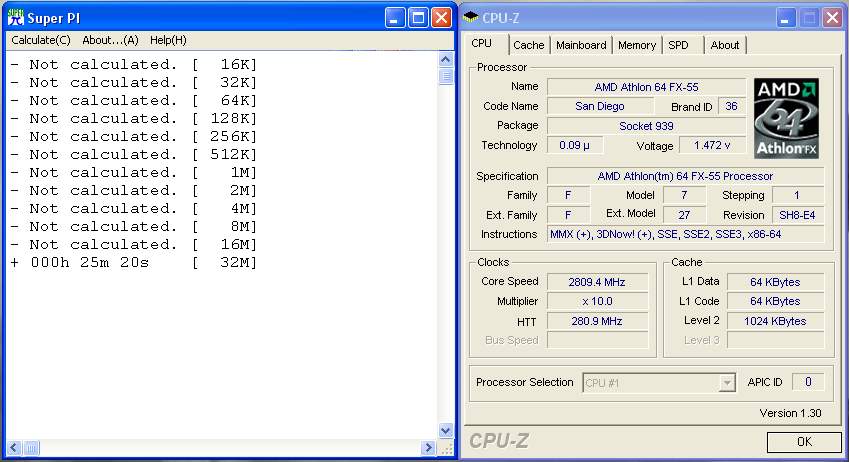Viewport: 849px width, 462px height.
Task: Switch to the About tab in CPU-Z
Action: pyautogui.click(x=724, y=45)
